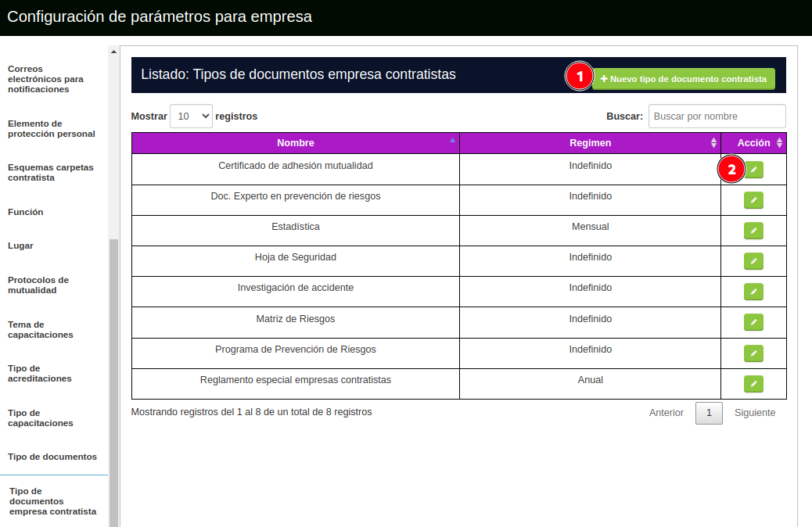Edit Programa de Prevención de Riesgos
Viewport: 812px width, 527px height.
(753, 353)
